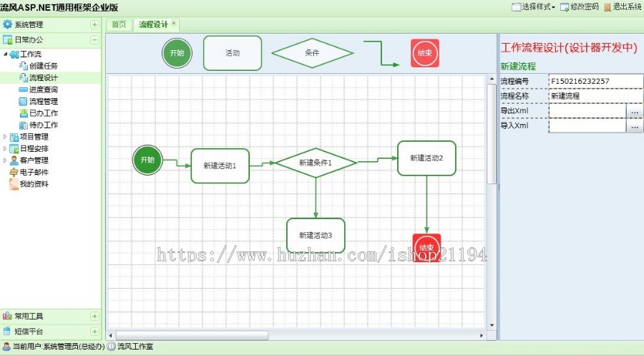Expand the 常用工具 accordion panel
644x356 pixels.
[x=94, y=316]
